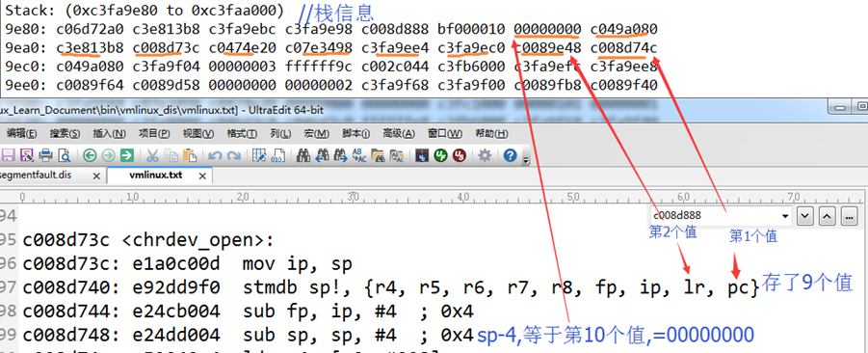The width and height of the screenshot is (868, 353).
Task: Open the 窗口(W) menu
Action: pos(445,133)
